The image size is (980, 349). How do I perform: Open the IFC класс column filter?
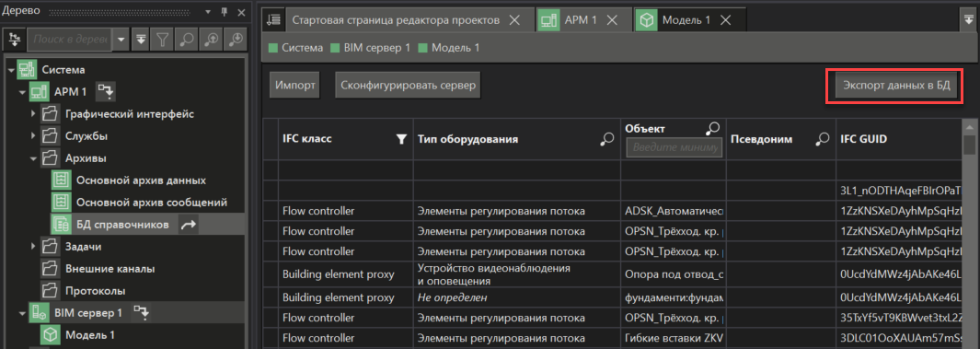click(x=401, y=139)
